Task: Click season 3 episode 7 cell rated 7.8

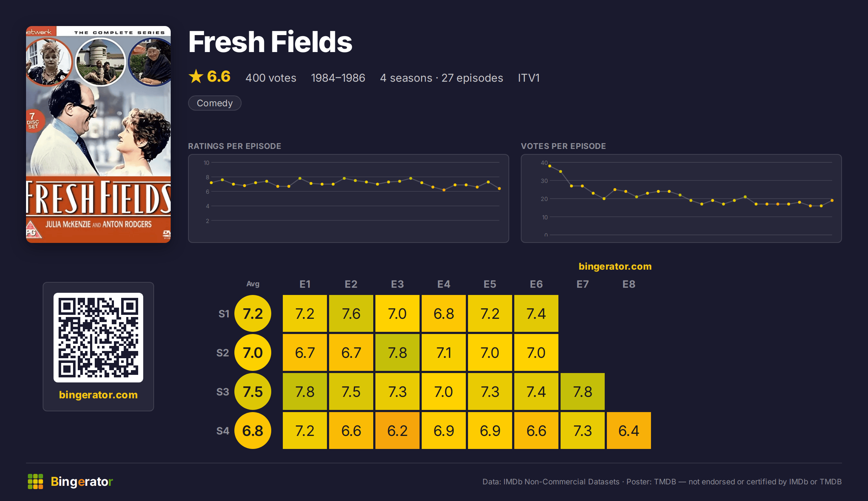Action: 583,391
